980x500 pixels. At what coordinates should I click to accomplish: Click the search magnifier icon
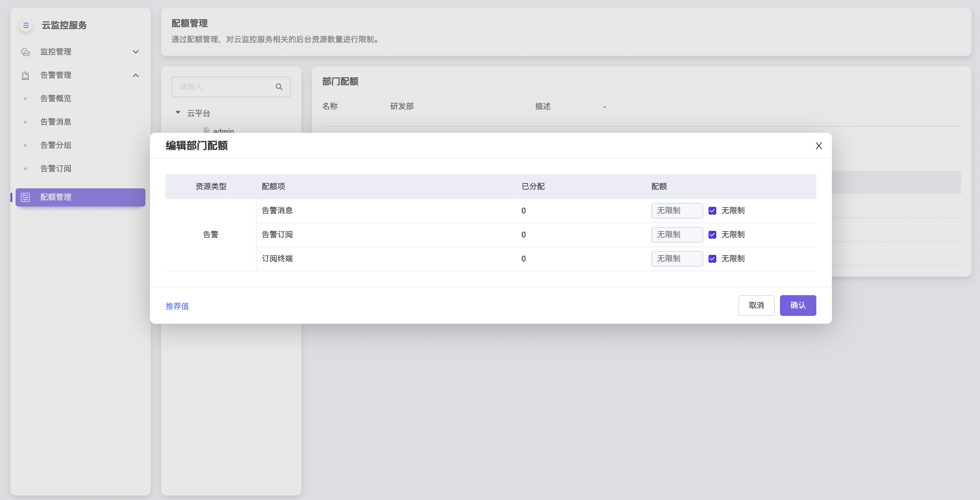click(x=279, y=87)
